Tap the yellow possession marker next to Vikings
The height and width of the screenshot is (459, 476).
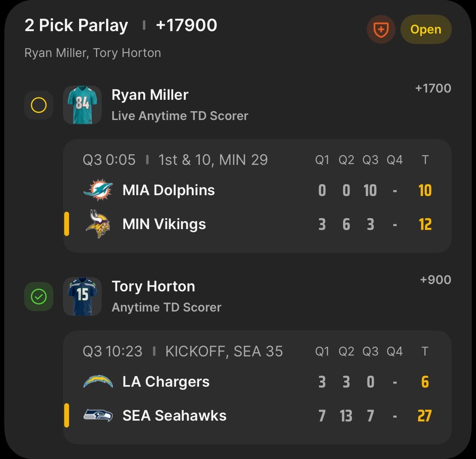pos(67,224)
